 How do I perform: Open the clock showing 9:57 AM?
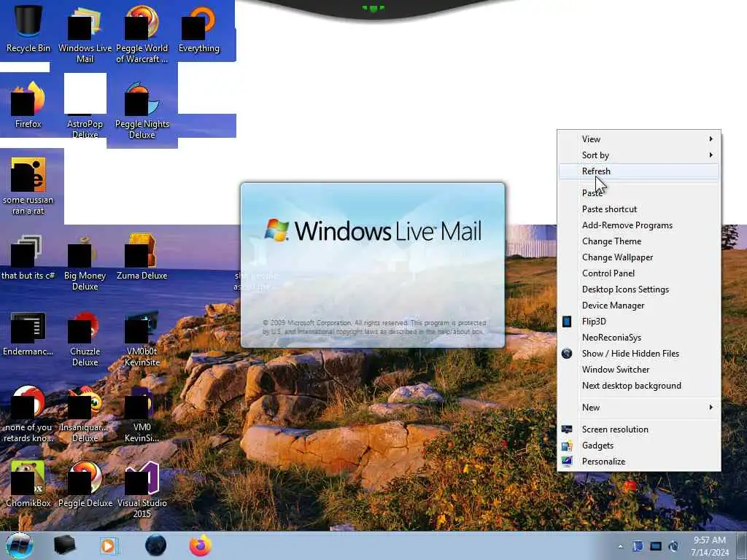coord(710,546)
